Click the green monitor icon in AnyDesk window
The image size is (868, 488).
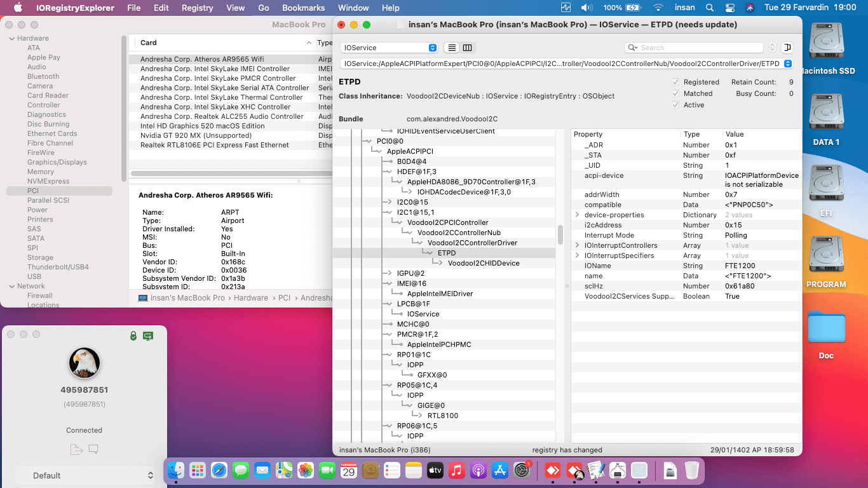[148, 335]
